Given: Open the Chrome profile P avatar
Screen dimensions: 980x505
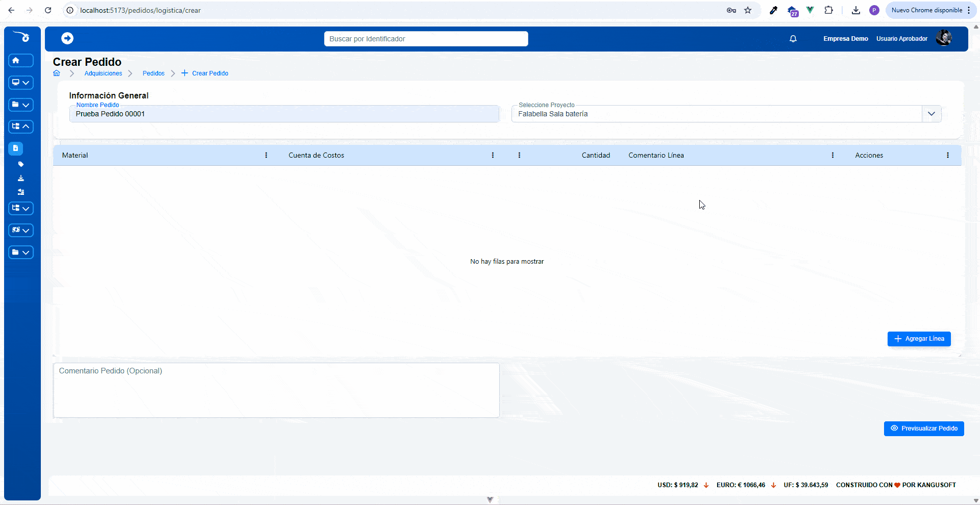Looking at the screenshot, I should tap(874, 10).
